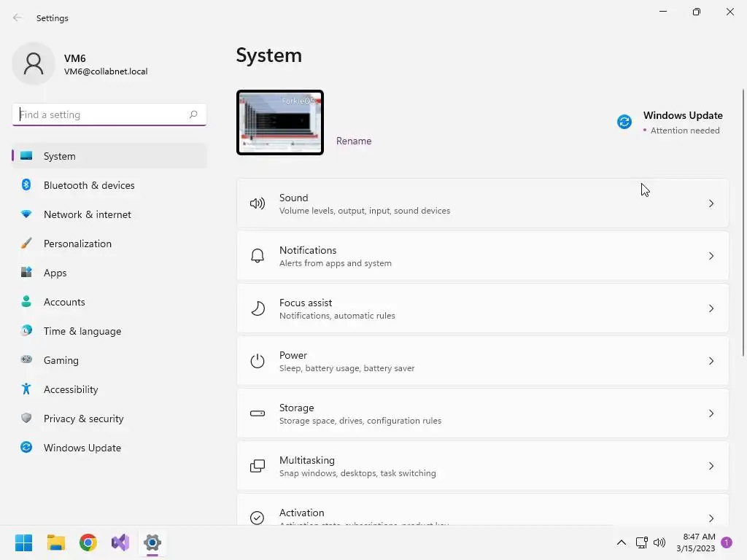Click the Bluetooth icon in sidebar
The width and height of the screenshot is (747, 560).
click(26, 184)
